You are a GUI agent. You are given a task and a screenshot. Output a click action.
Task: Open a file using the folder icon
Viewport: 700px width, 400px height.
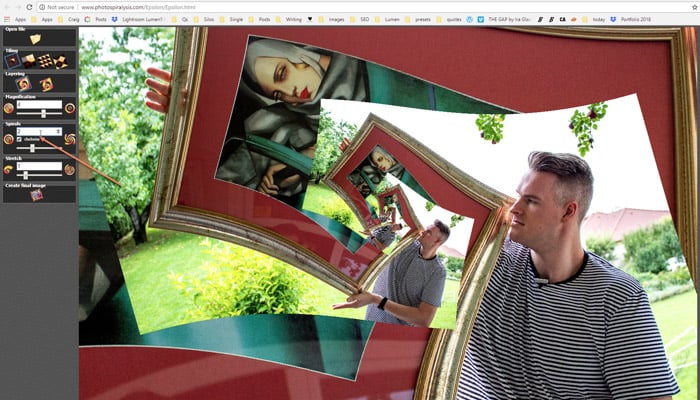point(35,39)
